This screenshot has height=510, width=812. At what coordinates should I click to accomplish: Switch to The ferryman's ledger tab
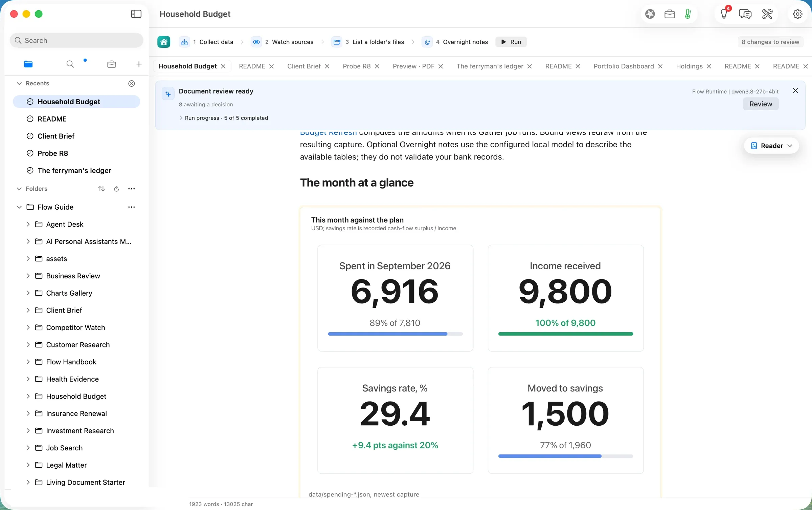[490, 66]
